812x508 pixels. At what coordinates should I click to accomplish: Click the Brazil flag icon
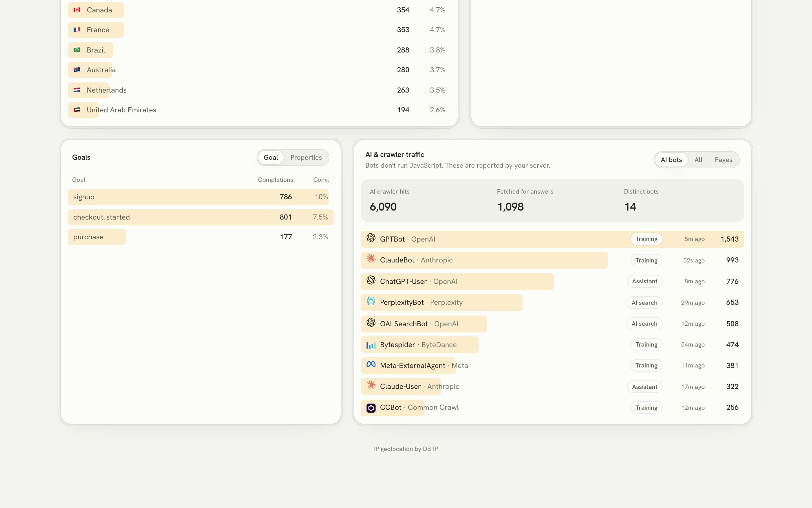[x=77, y=50]
